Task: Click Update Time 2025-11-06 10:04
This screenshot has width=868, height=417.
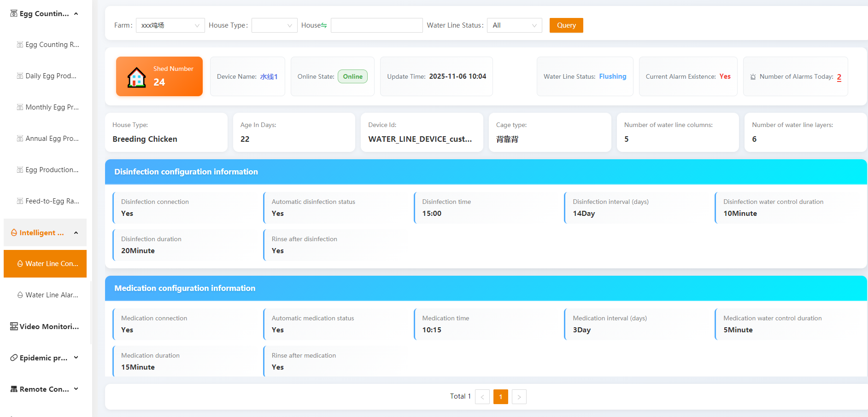Action: pyautogui.click(x=437, y=76)
